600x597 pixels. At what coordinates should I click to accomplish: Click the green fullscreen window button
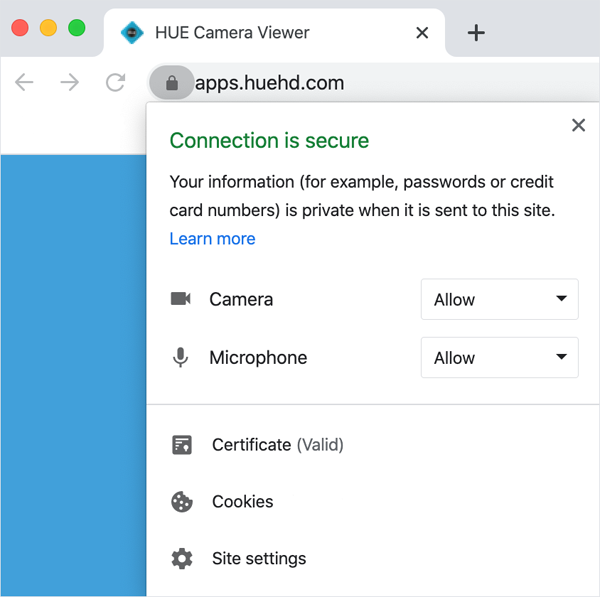tap(77, 28)
